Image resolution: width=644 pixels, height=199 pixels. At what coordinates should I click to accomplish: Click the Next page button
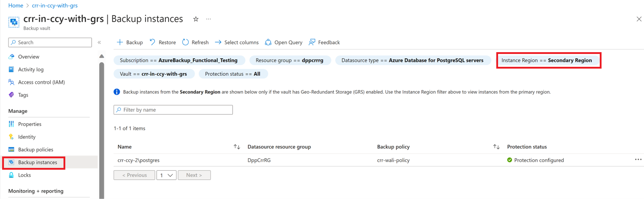point(194,175)
